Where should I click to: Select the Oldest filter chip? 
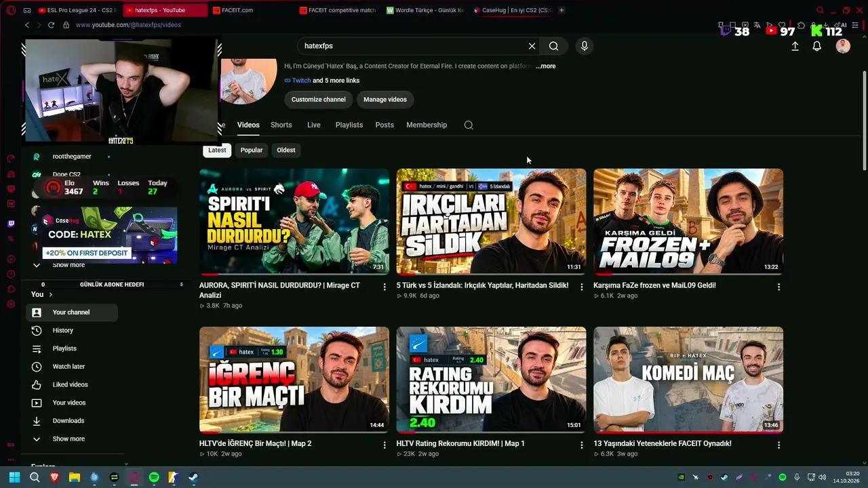[x=286, y=150]
